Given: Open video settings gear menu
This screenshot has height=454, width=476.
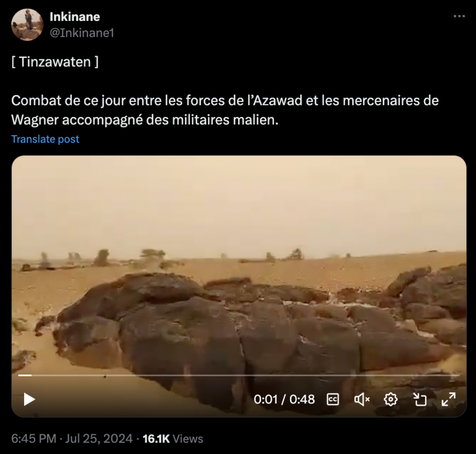Looking at the screenshot, I should pos(391,399).
